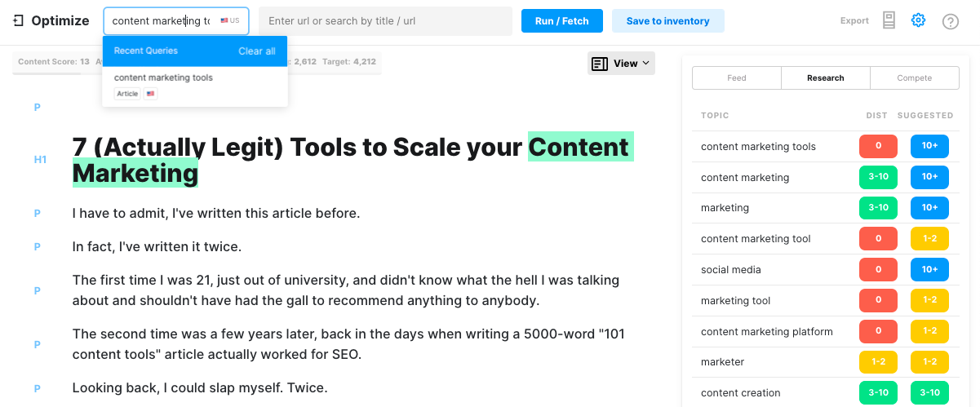Viewport: 980px width, 407px height.
Task: Click Save to inventory
Action: tap(667, 21)
